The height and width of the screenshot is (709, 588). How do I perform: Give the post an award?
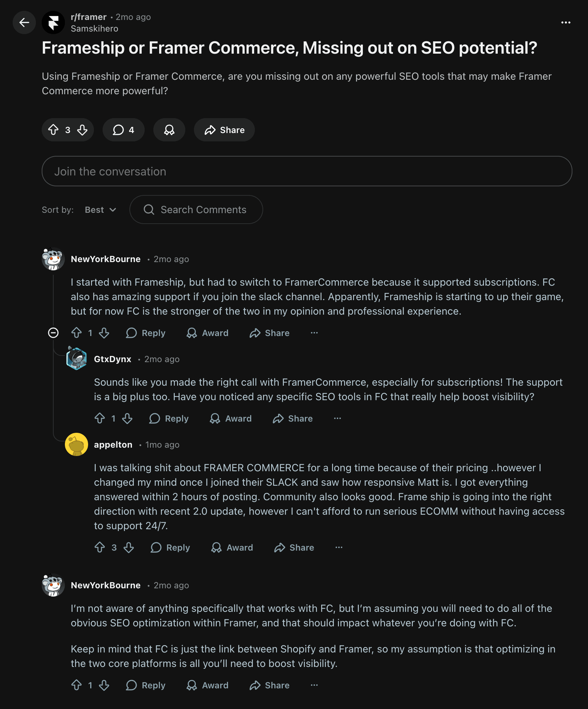[169, 129]
